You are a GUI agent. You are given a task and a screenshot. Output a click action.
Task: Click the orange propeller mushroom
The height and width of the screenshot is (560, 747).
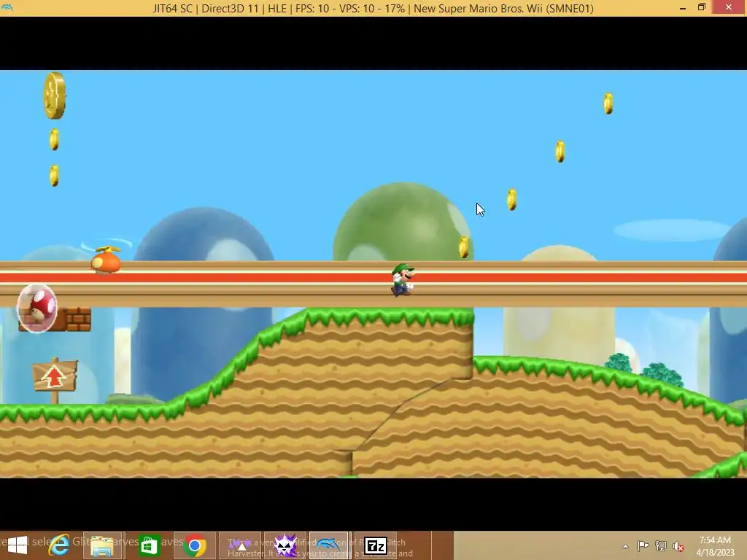107,260
